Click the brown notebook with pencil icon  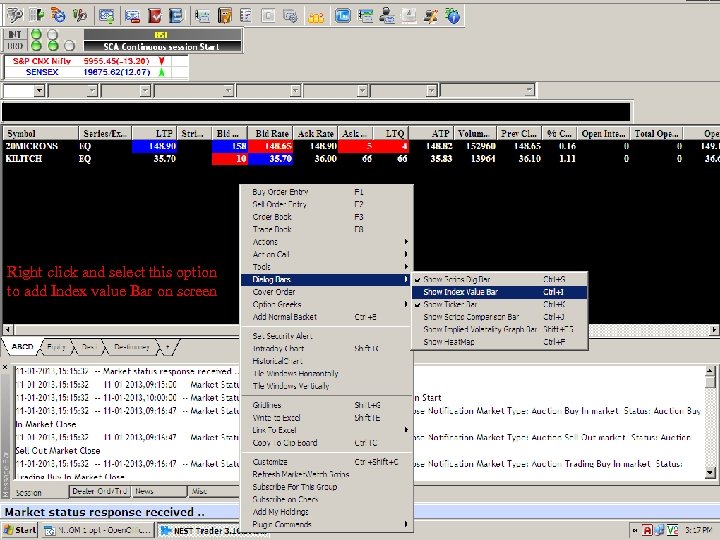225,16
